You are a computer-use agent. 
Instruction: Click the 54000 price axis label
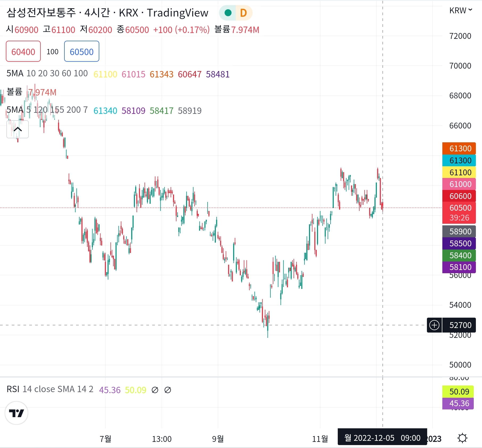coord(460,305)
